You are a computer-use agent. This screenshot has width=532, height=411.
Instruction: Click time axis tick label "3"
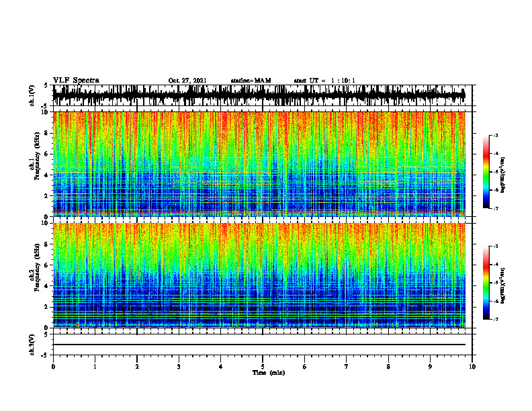(x=179, y=367)
